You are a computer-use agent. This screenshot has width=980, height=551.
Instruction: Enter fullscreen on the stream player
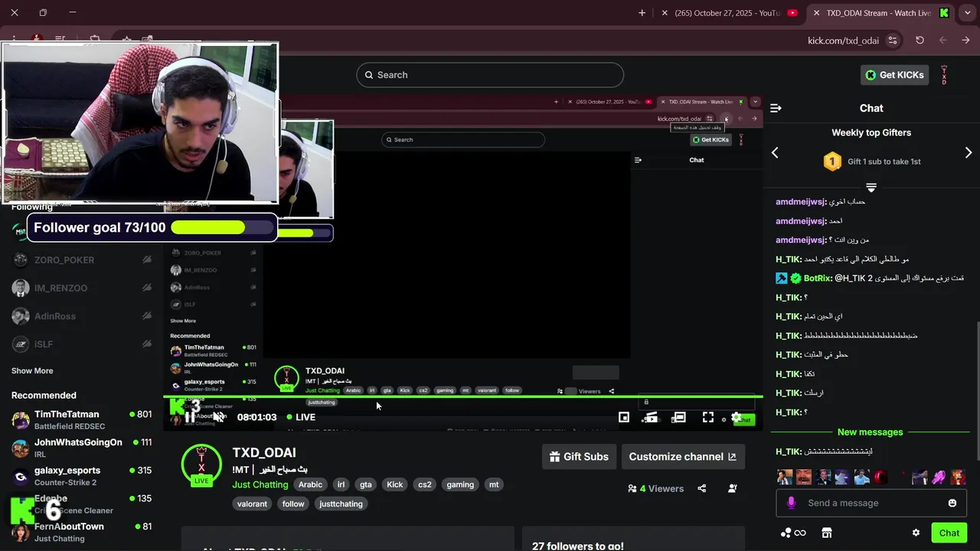tap(708, 417)
